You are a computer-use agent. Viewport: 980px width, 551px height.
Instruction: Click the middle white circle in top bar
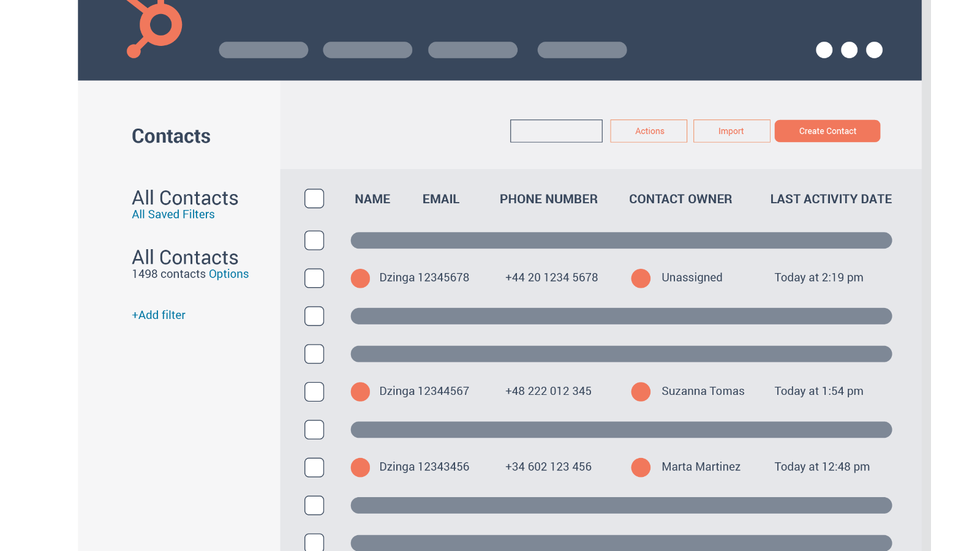pos(849,50)
